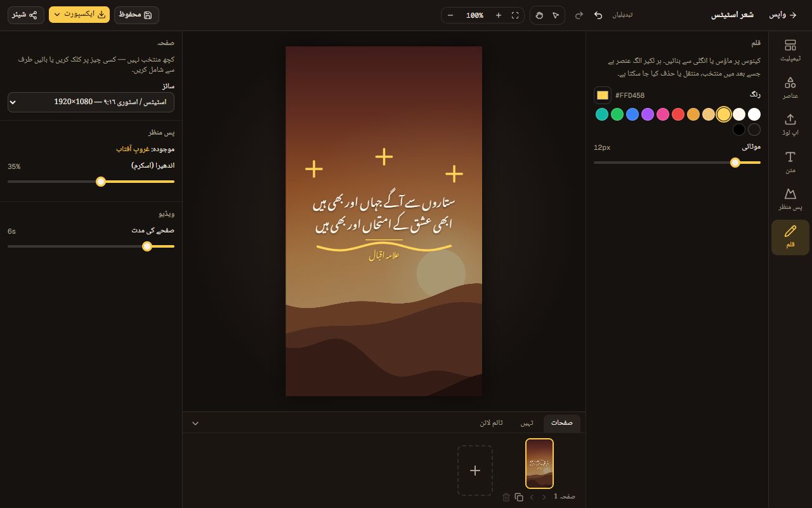Image resolution: width=812 pixels, height=508 pixels.
Task: Select the Pen (قلم) tool in sidebar
Action: (x=790, y=237)
